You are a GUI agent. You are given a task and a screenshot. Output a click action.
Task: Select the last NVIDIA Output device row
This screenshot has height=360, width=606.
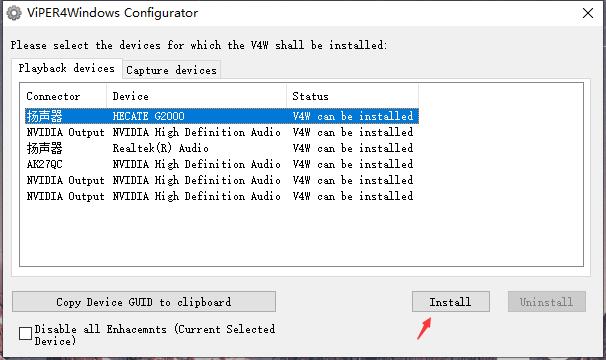[x=222, y=196]
